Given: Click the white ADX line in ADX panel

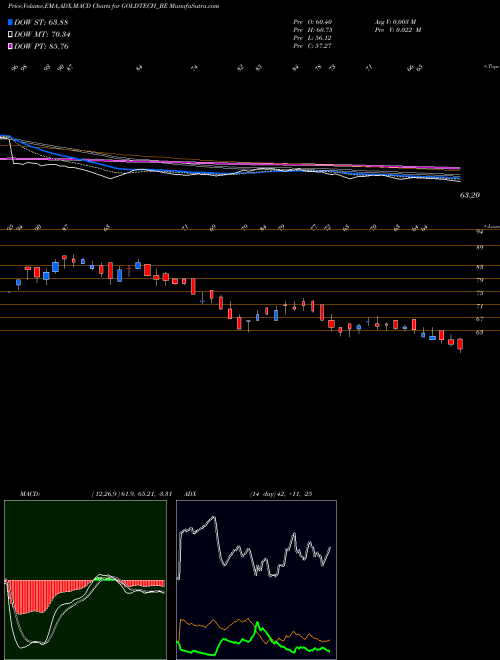Looking at the screenshot, I should (x=219, y=543).
